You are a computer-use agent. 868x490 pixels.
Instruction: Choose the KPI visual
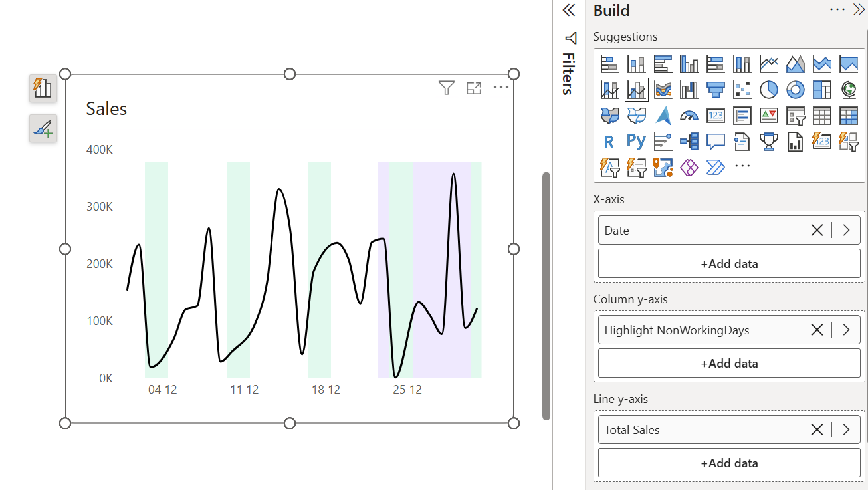coord(769,116)
